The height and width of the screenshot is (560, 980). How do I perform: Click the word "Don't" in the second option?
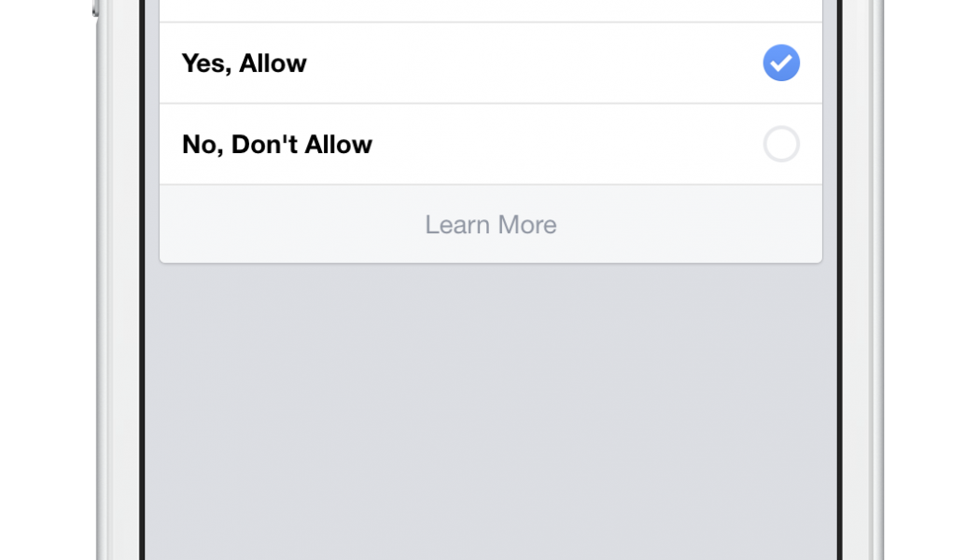point(264,145)
